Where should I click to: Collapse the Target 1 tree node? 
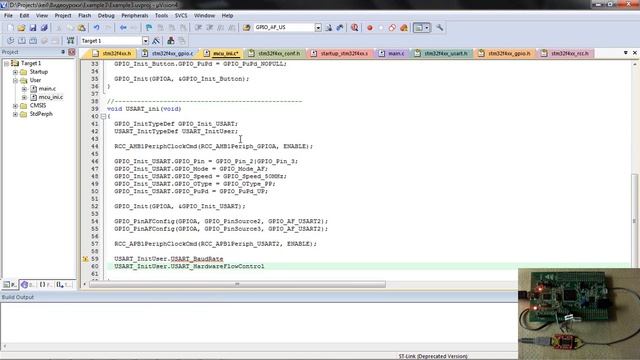7,63
